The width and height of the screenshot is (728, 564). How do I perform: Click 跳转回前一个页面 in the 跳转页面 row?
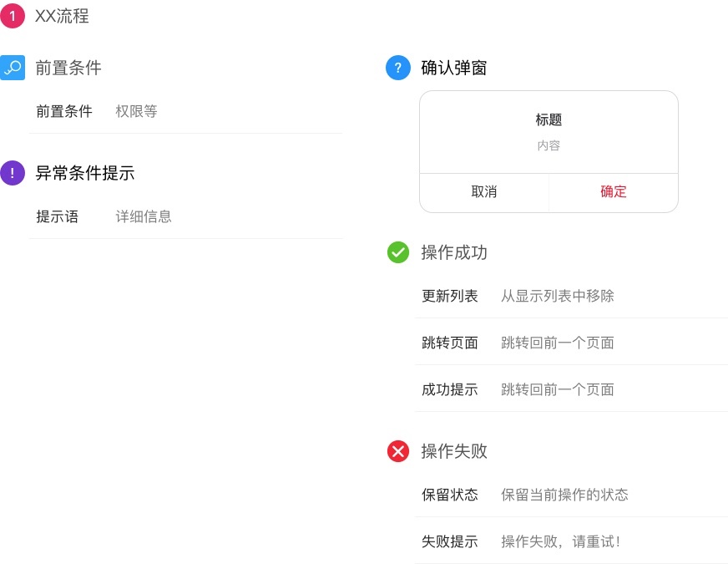[x=558, y=343]
